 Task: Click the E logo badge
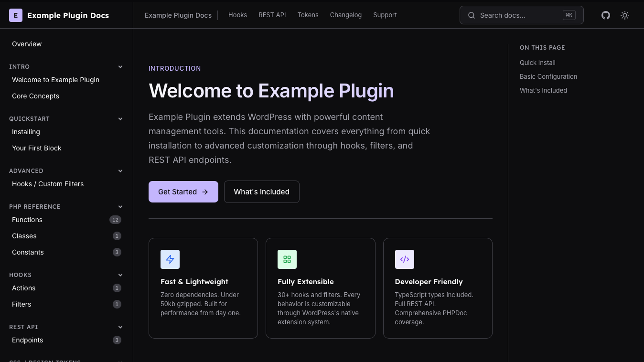tap(16, 15)
